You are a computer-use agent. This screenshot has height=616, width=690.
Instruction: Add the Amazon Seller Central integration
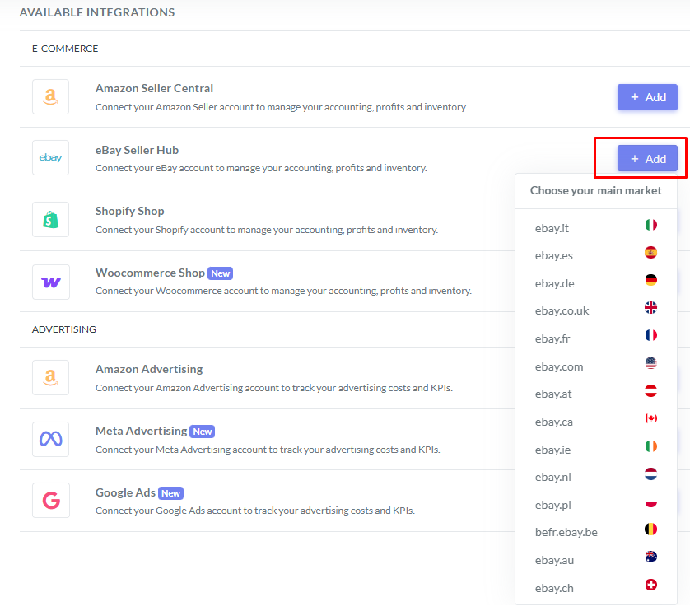pyautogui.click(x=647, y=97)
